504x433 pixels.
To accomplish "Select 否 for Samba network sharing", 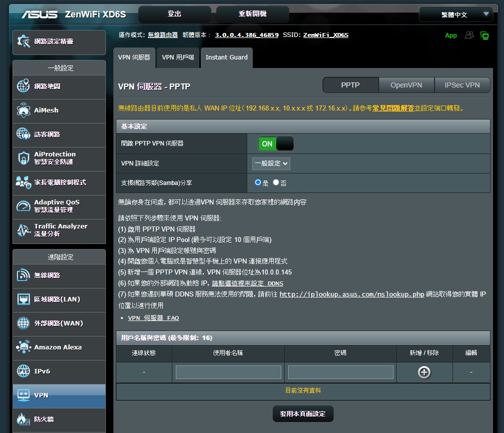I will tap(276, 182).
